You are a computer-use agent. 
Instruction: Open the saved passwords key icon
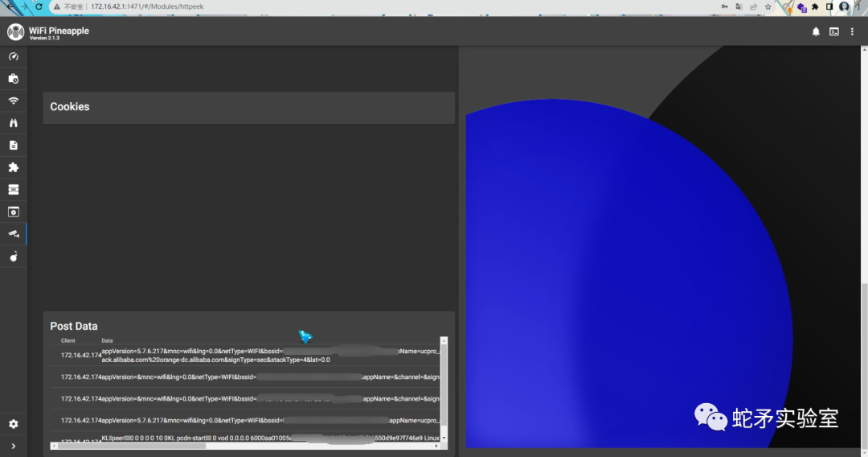click(724, 6)
